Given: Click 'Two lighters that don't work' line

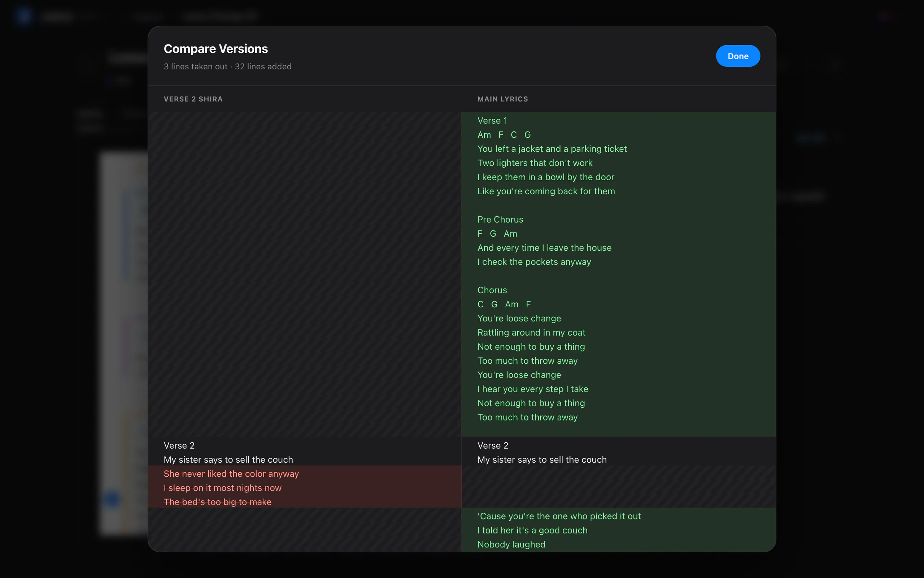Looking at the screenshot, I should 535,163.
